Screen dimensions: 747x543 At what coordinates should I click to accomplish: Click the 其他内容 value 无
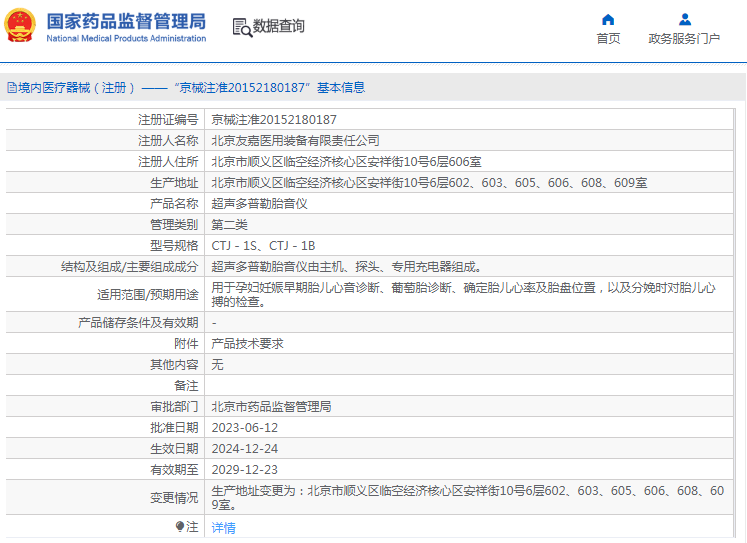tap(217, 364)
